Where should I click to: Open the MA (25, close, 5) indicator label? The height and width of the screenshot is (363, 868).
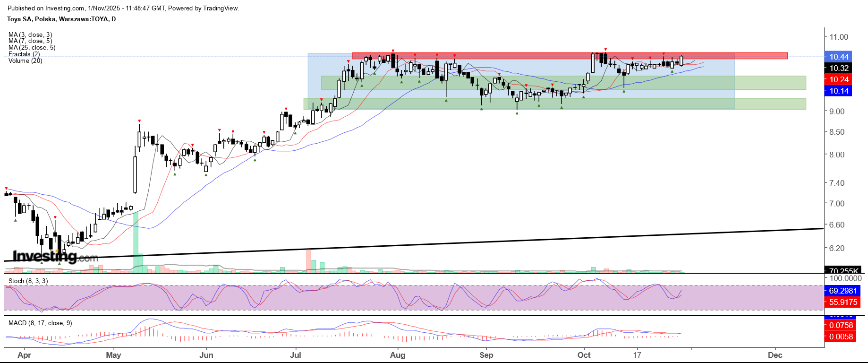[x=32, y=48]
